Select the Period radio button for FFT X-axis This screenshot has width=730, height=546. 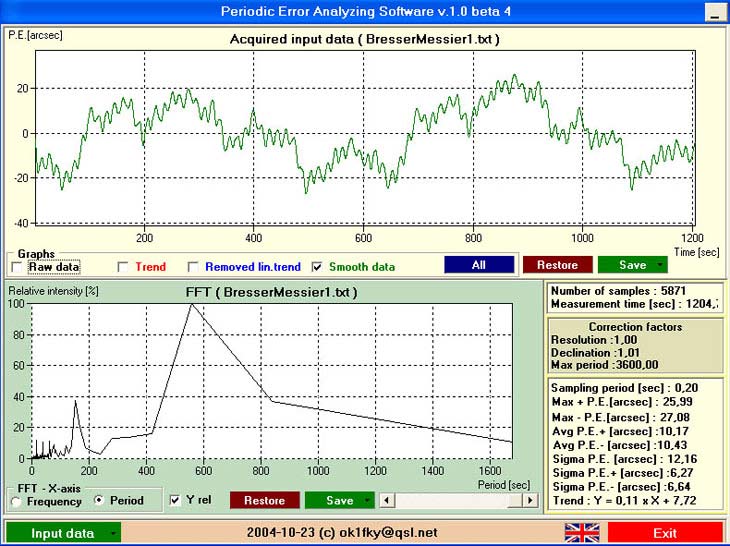point(99,500)
